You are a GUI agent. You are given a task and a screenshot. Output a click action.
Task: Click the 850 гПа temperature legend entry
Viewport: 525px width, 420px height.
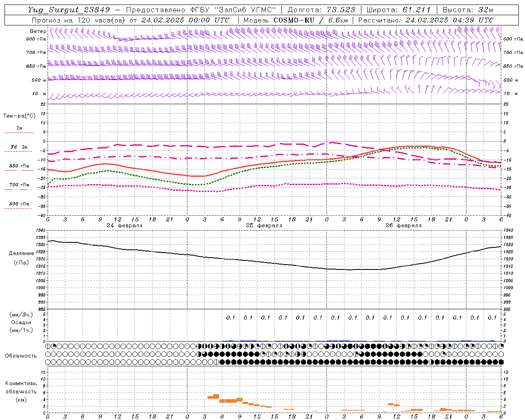pos(19,166)
